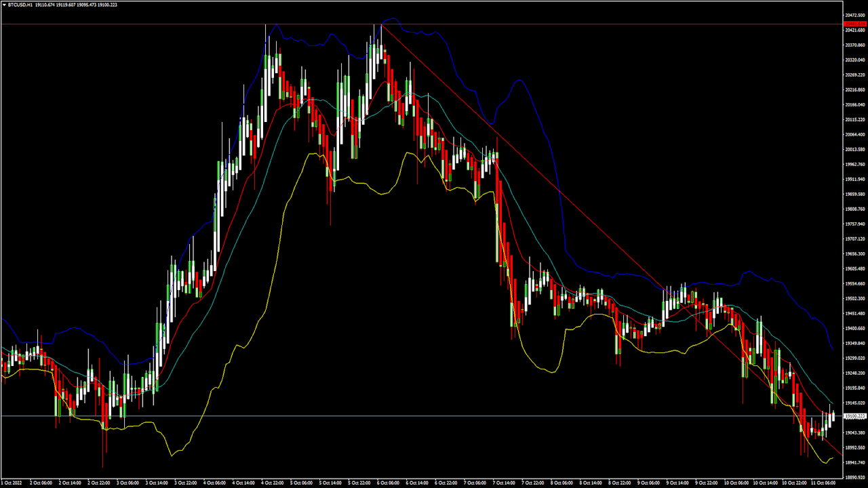The width and height of the screenshot is (868, 488).
Task: Click the 19502.300 price scale label
Action: [x=855, y=299]
